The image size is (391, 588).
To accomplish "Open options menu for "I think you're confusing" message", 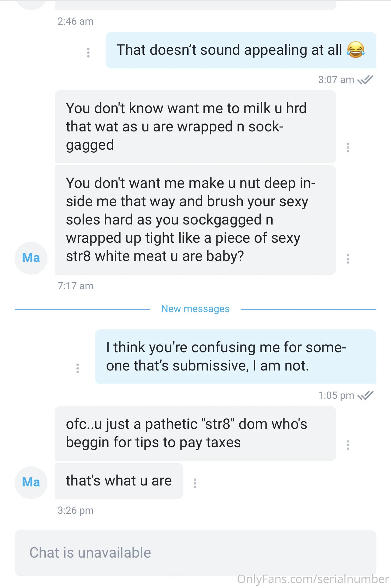I will [78, 368].
